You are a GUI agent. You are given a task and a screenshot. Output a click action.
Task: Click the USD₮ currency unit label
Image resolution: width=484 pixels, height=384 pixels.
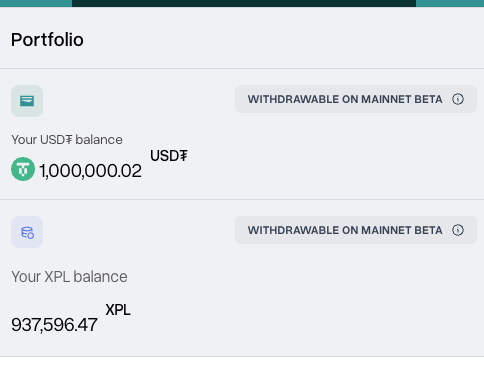169,156
